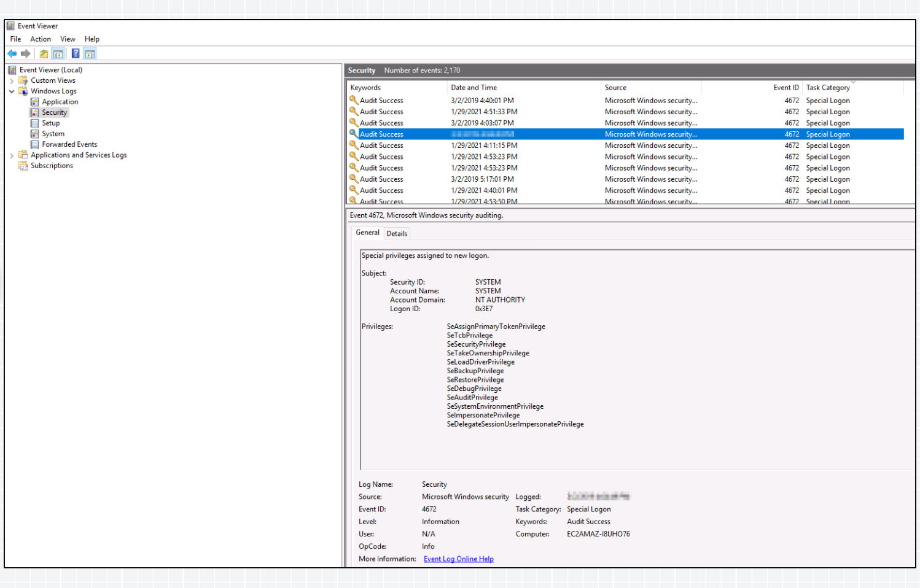Select the Security log label in tree
This screenshot has width=920, height=588.
tap(54, 112)
